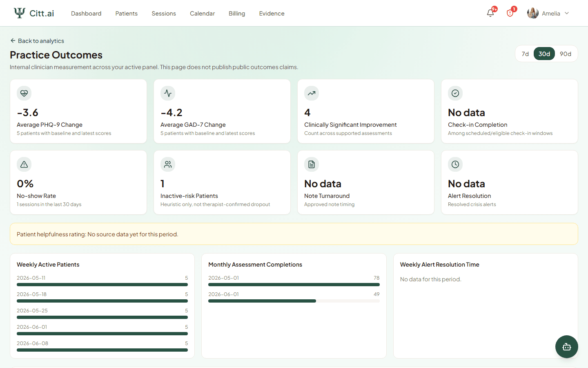This screenshot has height=368, width=588.
Task: Click the Patient helpfulness rating banner
Action: [x=294, y=234]
